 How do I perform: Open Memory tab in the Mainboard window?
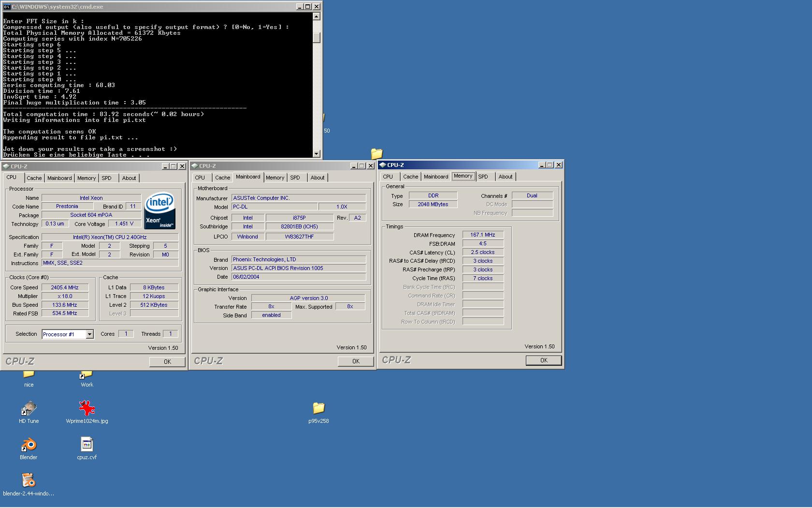(275, 178)
